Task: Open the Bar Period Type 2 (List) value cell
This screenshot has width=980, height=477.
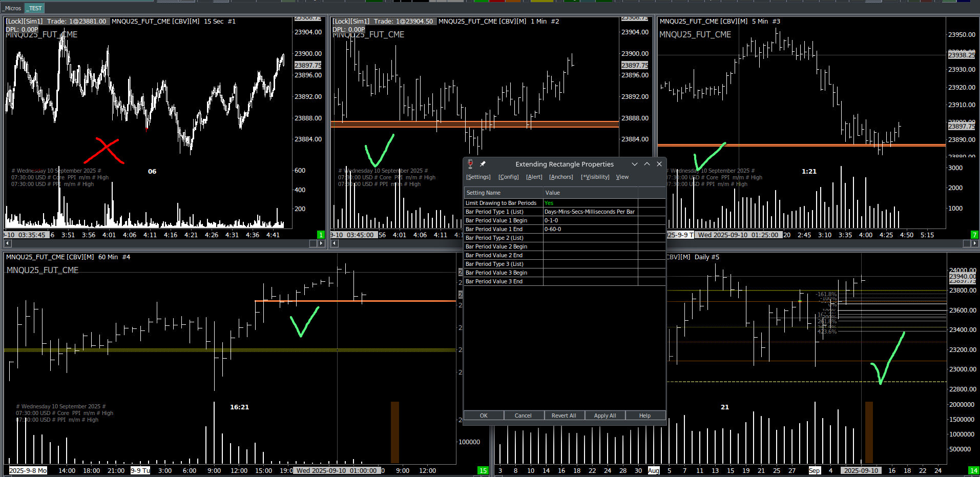Action: tap(590, 238)
